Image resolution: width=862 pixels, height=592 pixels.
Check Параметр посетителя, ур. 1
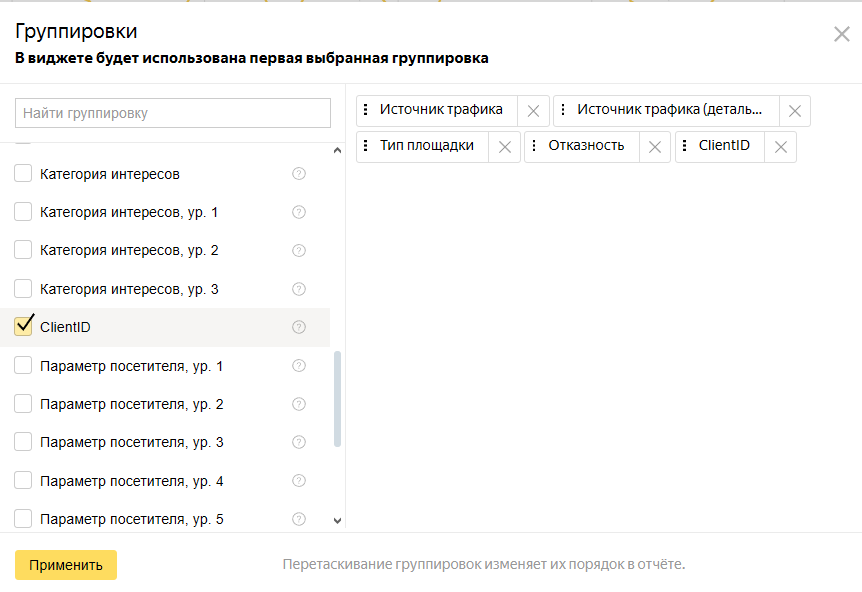point(23,366)
